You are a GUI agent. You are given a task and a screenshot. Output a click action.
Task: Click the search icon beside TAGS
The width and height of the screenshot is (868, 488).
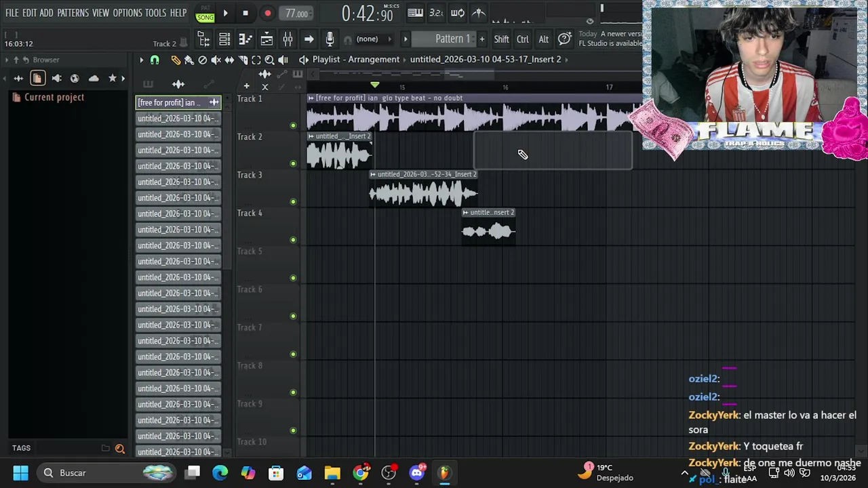pyautogui.click(x=120, y=449)
